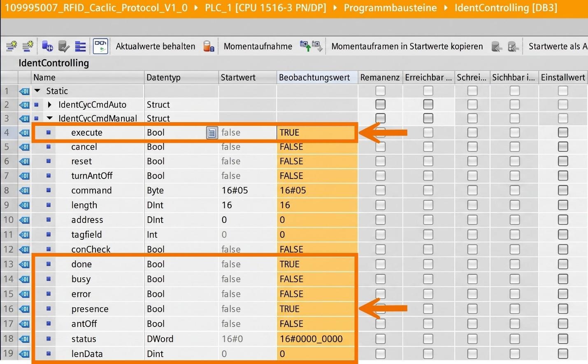
Task: Click the Startwerte als A... toolbar button
Action: tap(558, 46)
